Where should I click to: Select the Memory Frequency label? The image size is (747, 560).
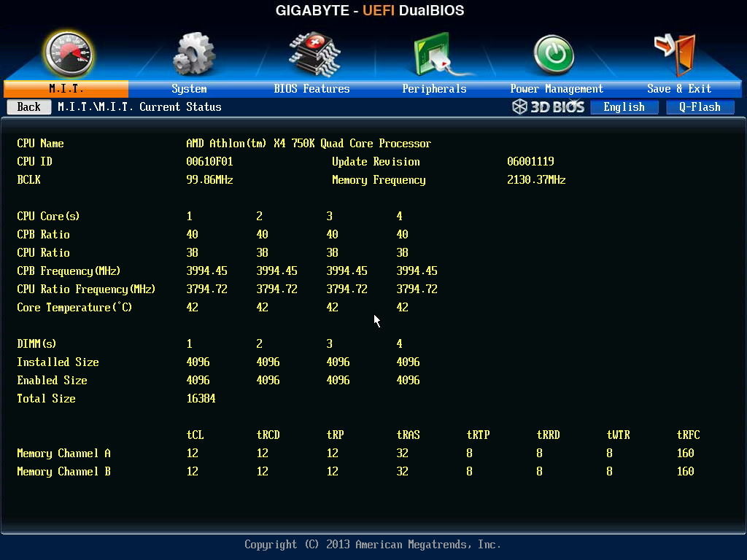pos(379,180)
